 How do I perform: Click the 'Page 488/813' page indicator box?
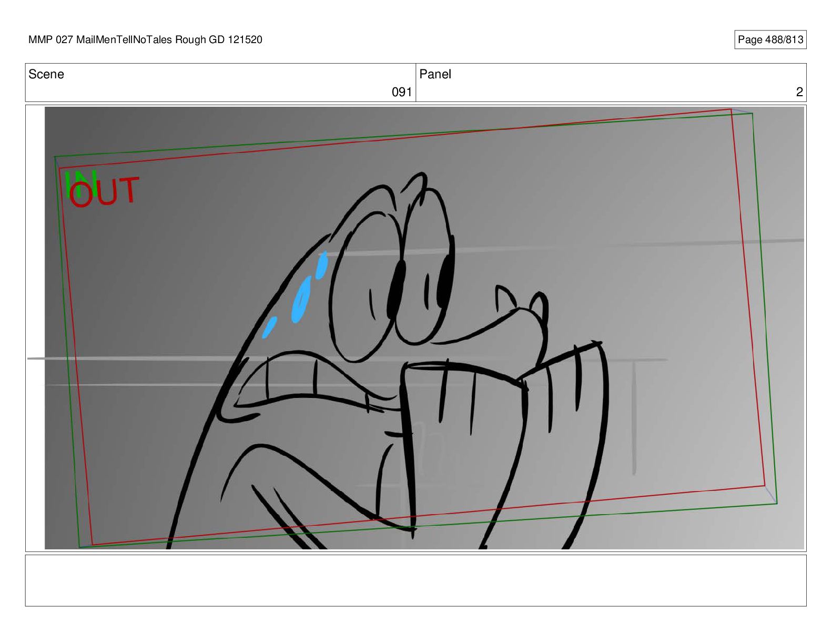pyautogui.click(x=770, y=40)
